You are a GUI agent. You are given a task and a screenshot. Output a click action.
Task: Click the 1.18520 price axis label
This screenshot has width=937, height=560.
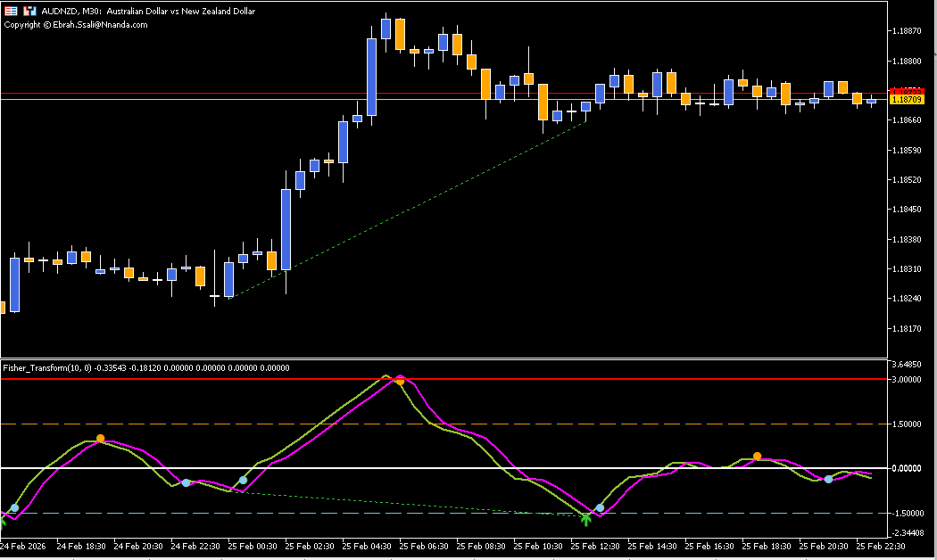click(x=906, y=180)
